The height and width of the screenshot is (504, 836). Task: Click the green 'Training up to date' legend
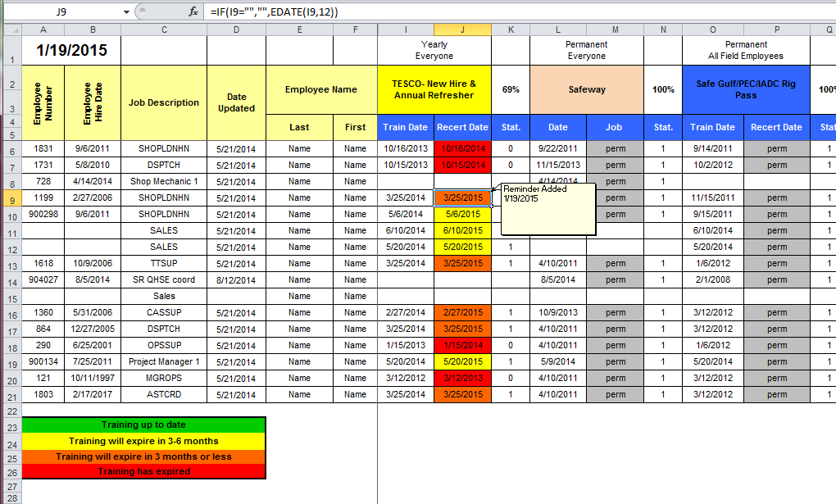click(143, 425)
